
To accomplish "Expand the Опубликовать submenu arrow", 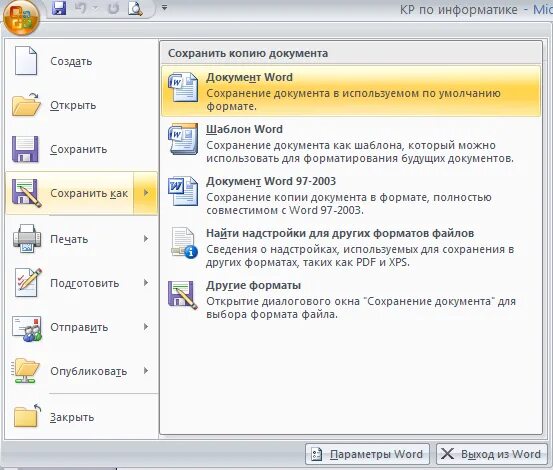I will [146, 371].
